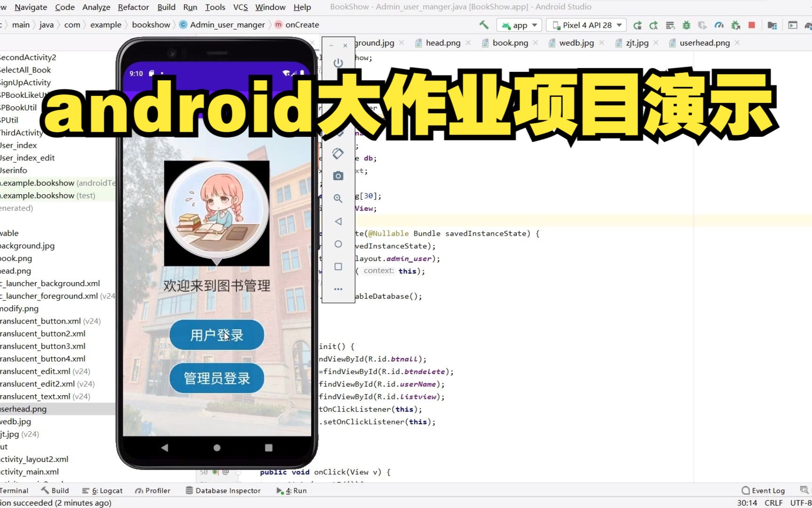The width and height of the screenshot is (812, 508).
Task: Switch to the userhead.png tab
Action: click(704, 43)
